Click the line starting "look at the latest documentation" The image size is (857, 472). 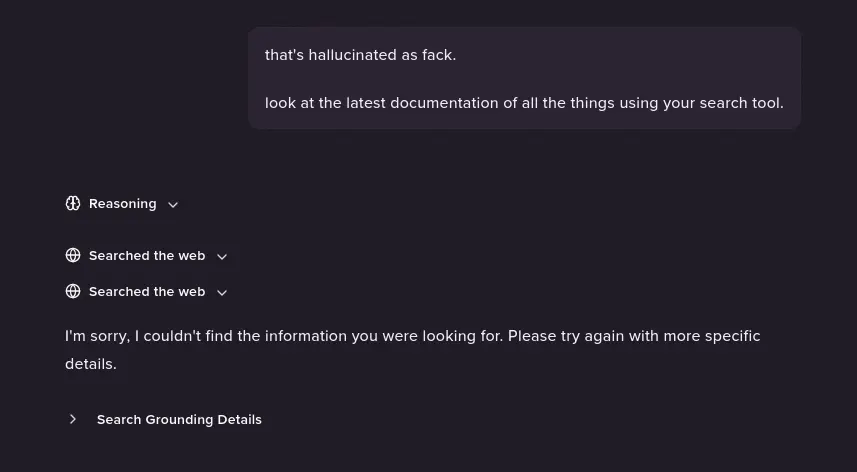524,103
